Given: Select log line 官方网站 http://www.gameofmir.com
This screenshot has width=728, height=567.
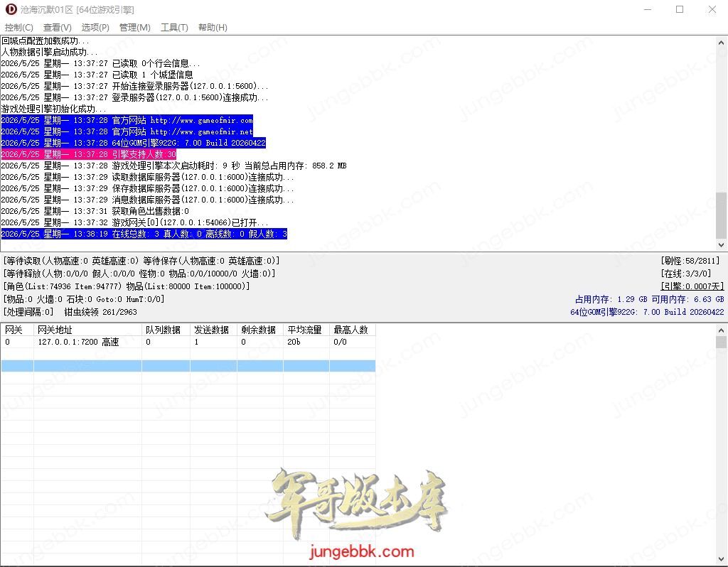Looking at the screenshot, I should (x=127, y=120).
